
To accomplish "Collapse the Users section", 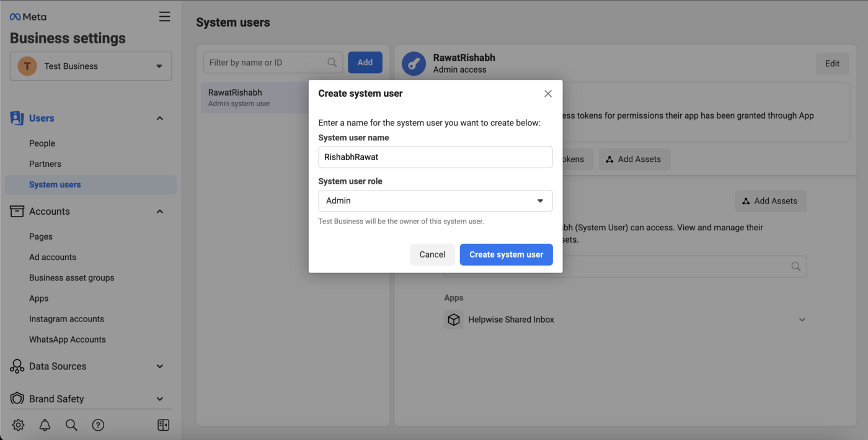I will click(x=159, y=119).
